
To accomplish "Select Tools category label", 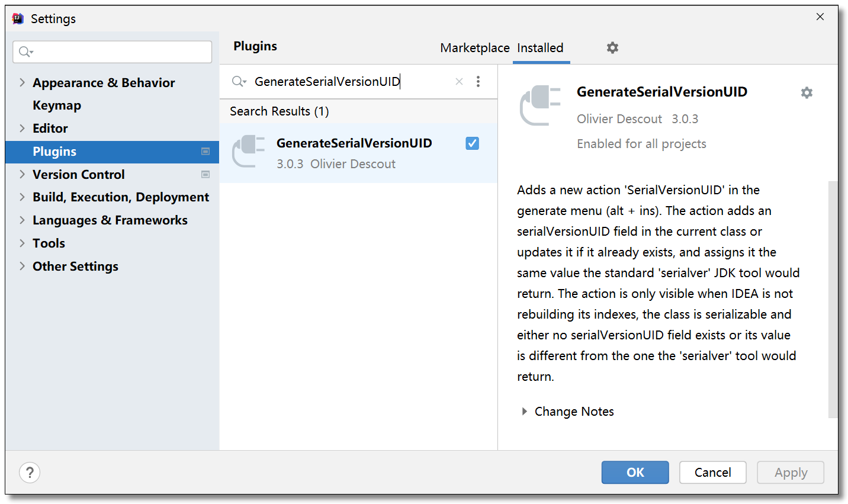I will point(49,243).
